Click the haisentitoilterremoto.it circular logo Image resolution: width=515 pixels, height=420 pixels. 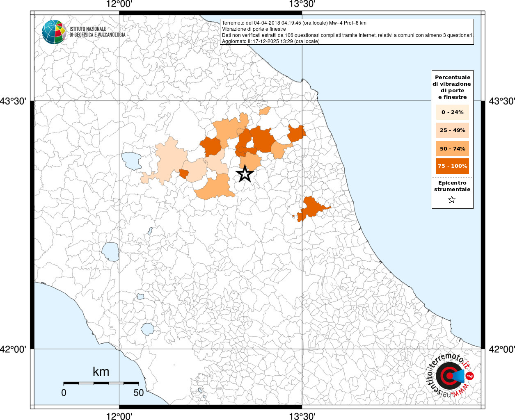click(450, 376)
